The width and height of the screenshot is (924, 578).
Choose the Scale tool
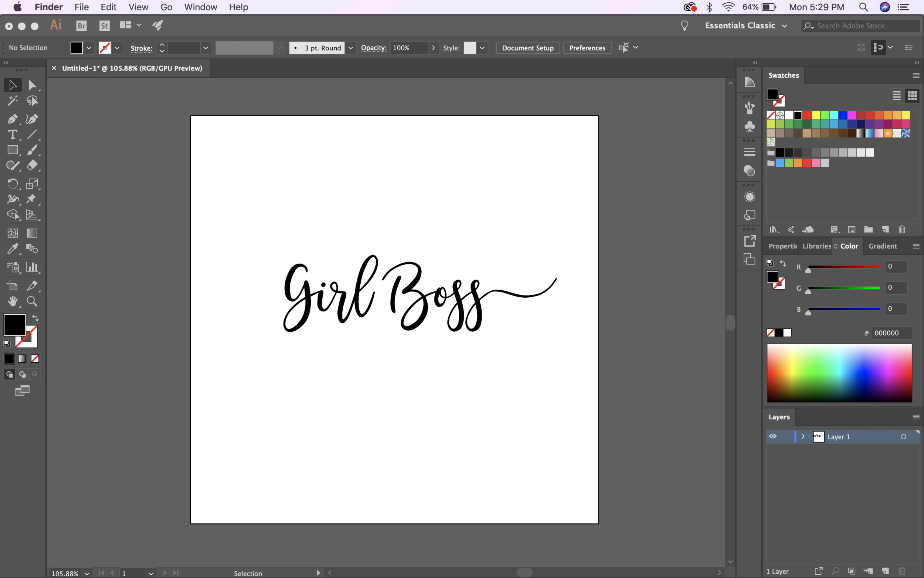(32, 183)
